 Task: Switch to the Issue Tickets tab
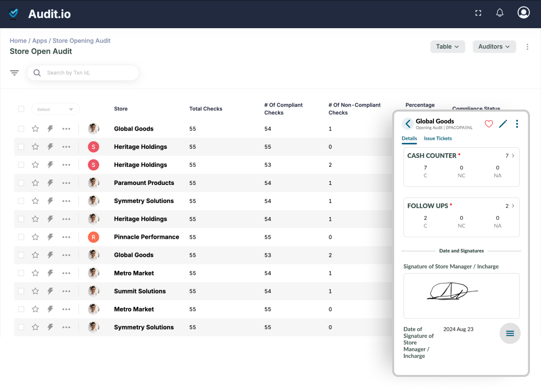(437, 138)
